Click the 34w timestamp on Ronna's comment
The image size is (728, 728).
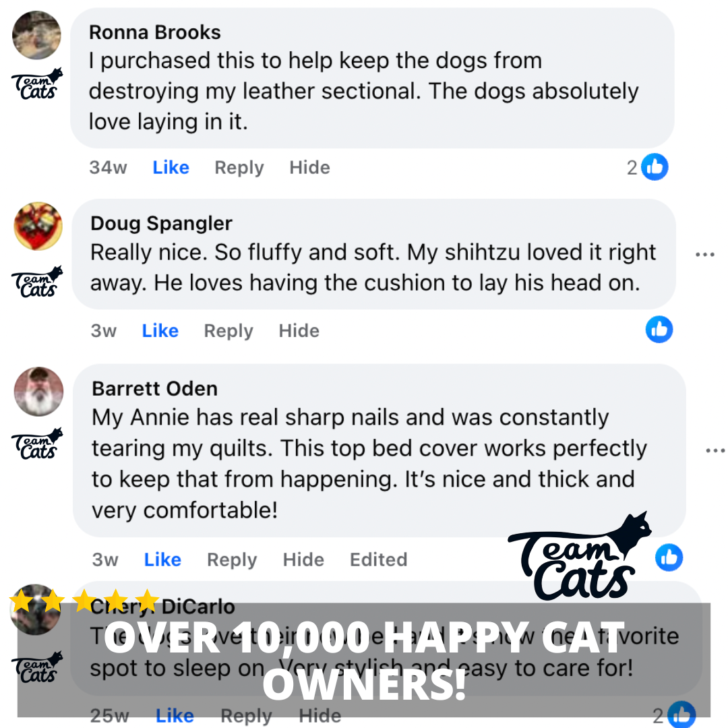pyautogui.click(x=108, y=168)
